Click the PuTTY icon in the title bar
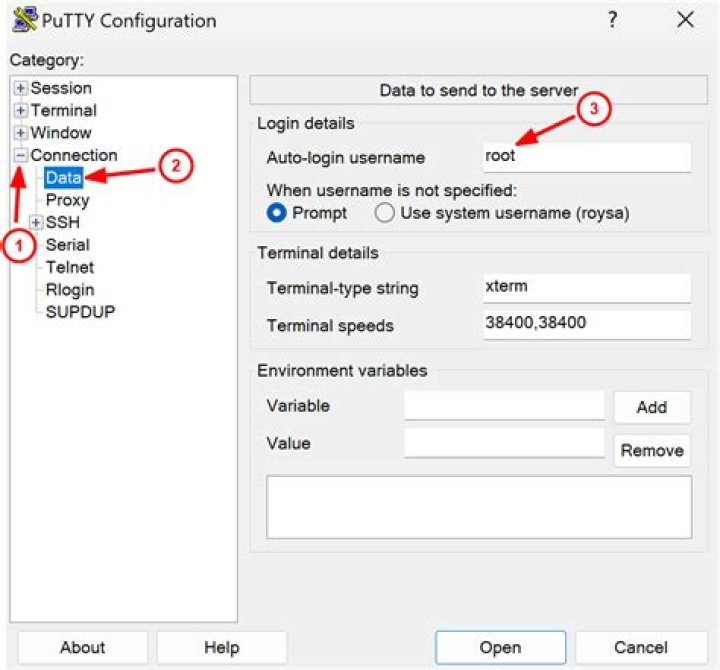This screenshot has width=720, height=670. pos(25,20)
